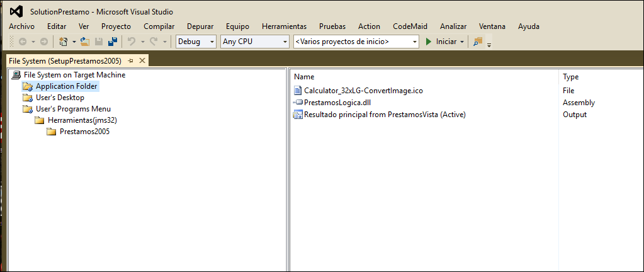This screenshot has height=272, width=644.
Task: Click the green Start play arrow
Action: (429, 42)
